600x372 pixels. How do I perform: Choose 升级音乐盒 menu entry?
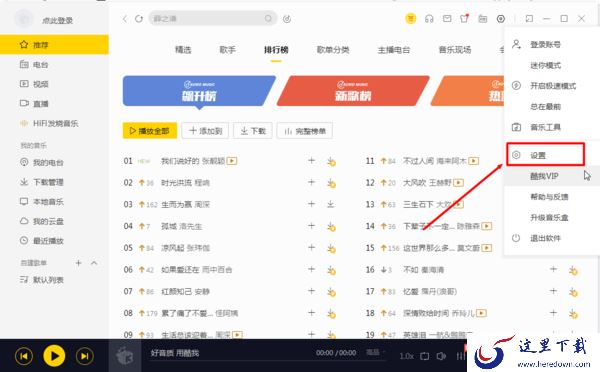[x=549, y=217]
